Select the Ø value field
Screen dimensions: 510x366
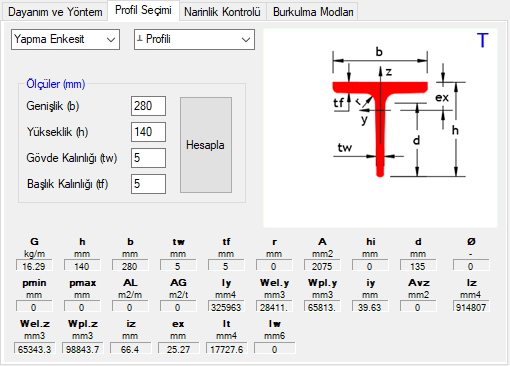click(x=471, y=266)
